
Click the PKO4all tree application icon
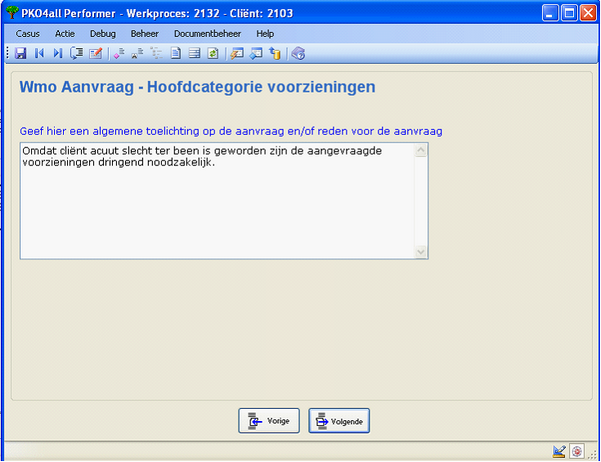coord(12,13)
